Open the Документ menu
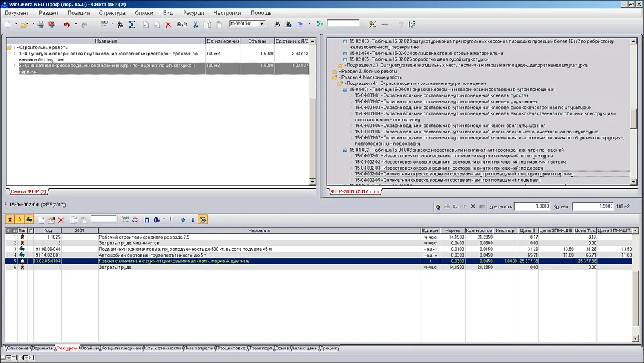 pyautogui.click(x=17, y=13)
